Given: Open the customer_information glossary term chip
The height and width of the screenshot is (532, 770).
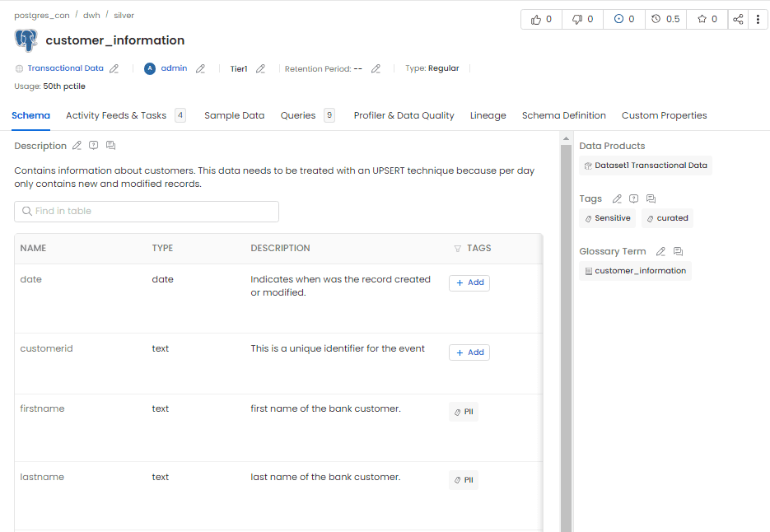Looking at the screenshot, I should (635, 271).
